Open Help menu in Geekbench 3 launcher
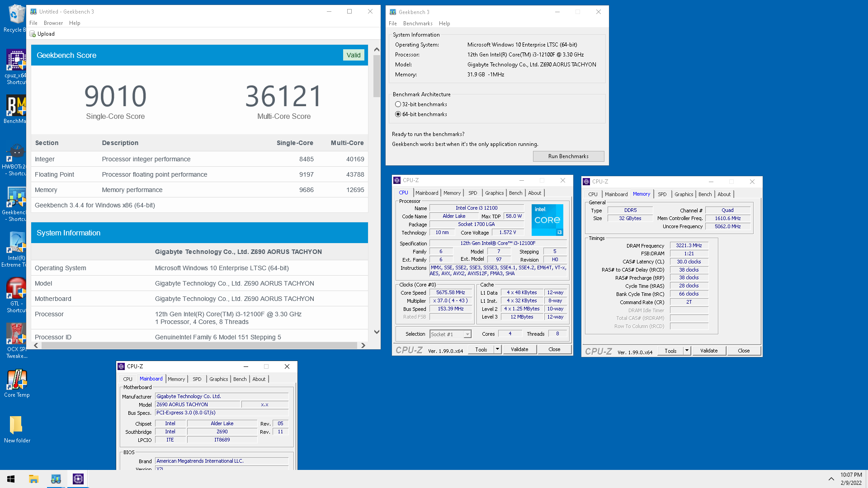 [444, 23]
